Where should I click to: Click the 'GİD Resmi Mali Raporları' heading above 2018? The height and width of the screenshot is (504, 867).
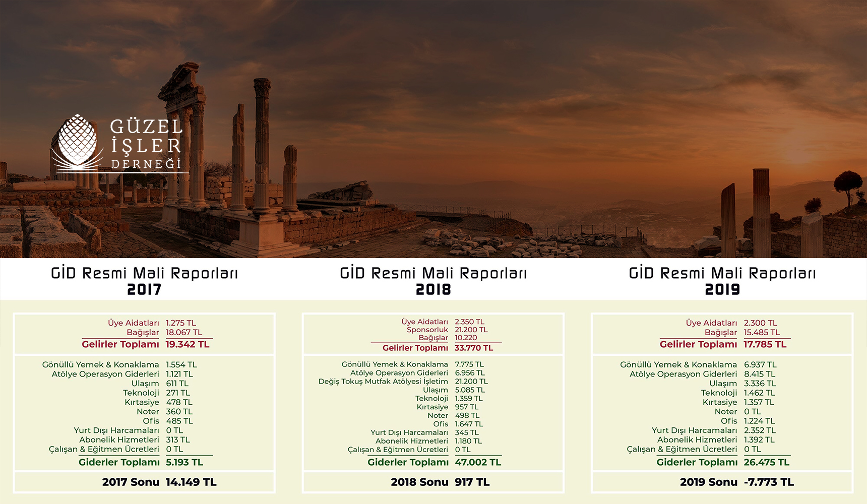pos(433,273)
